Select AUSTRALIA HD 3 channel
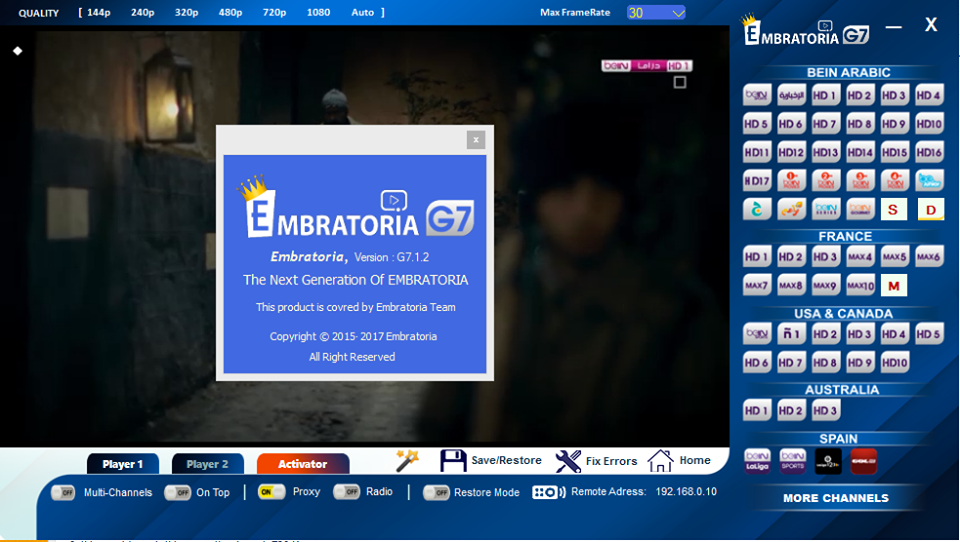960x542 pixels. [x=825, y=410]
